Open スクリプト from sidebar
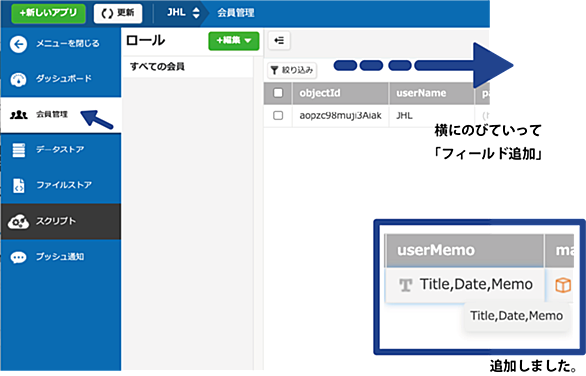Screen dimensions: 586x376 pyautogui.click(x=61, y=221)
